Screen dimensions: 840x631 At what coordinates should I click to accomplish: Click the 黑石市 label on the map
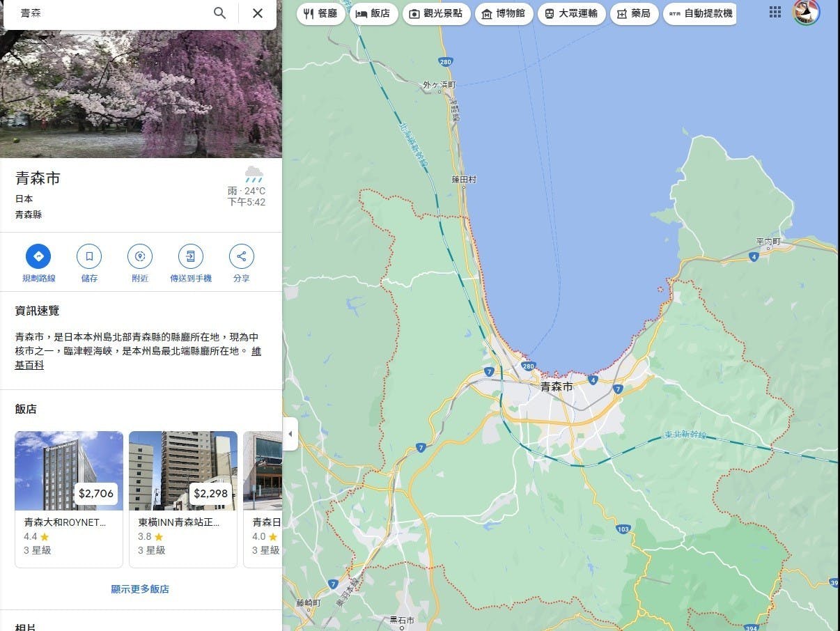coord(402,620)
